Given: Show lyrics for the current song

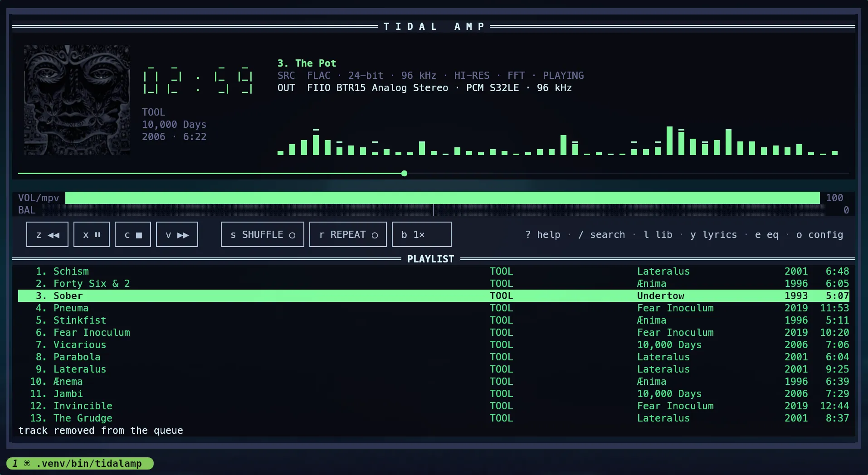Looking at the screenshot, I should (713, 235).
